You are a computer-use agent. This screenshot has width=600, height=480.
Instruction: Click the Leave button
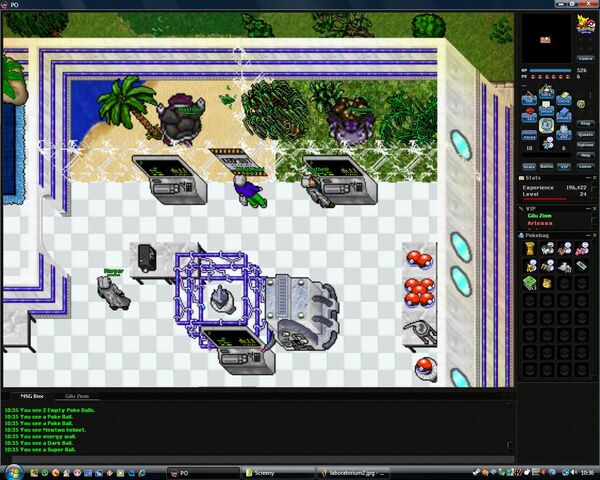click(585, 167)
